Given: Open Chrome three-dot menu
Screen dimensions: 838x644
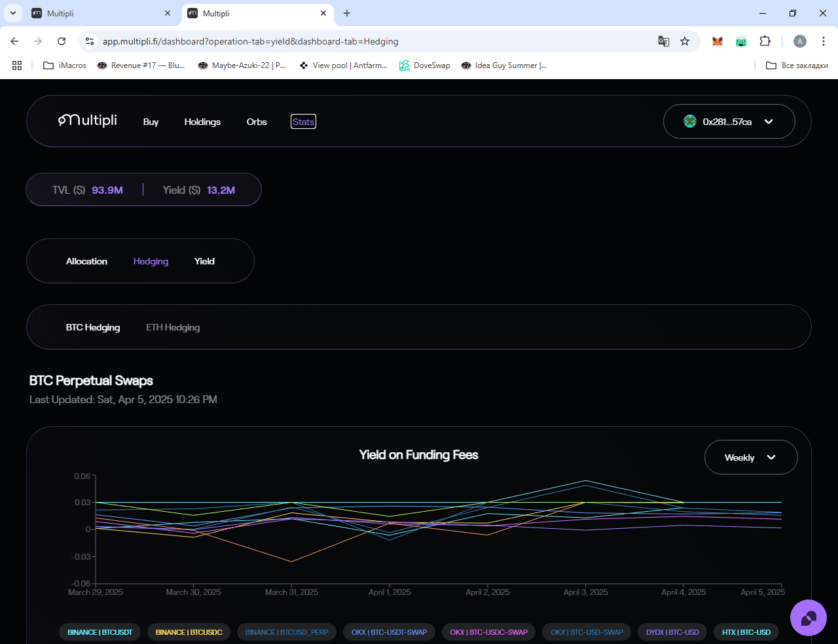Looking at the screenshot, I should click(x=824, y=41).
